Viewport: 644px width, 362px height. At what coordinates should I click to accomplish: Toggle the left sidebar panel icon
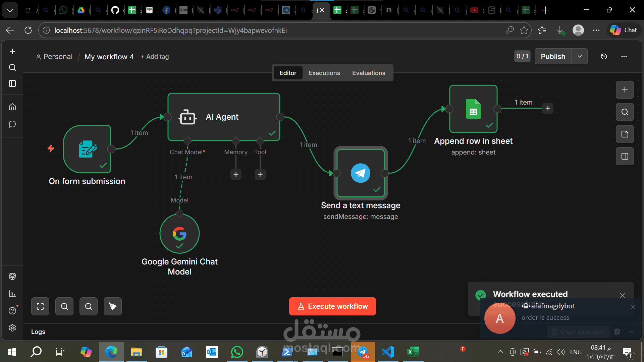tap(12, 83)
